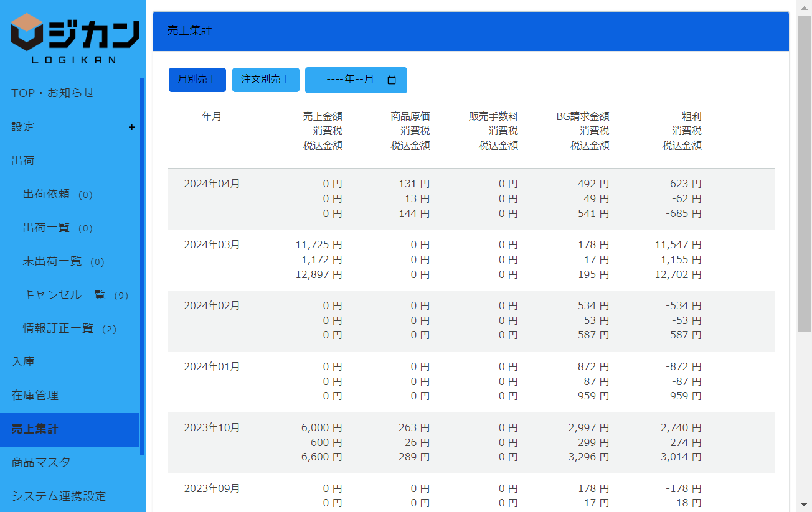Open 未出荷一覧 page

coord(52,261)
